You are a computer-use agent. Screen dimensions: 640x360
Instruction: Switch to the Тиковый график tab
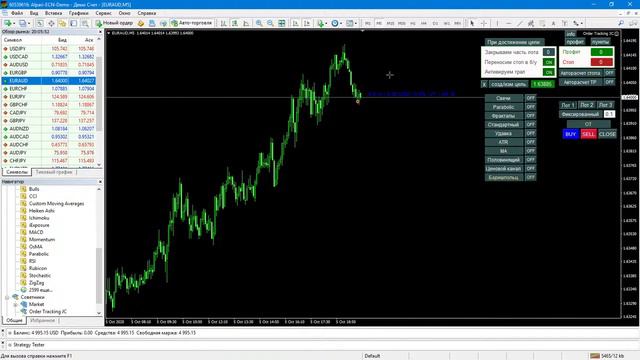pos(53,172)
